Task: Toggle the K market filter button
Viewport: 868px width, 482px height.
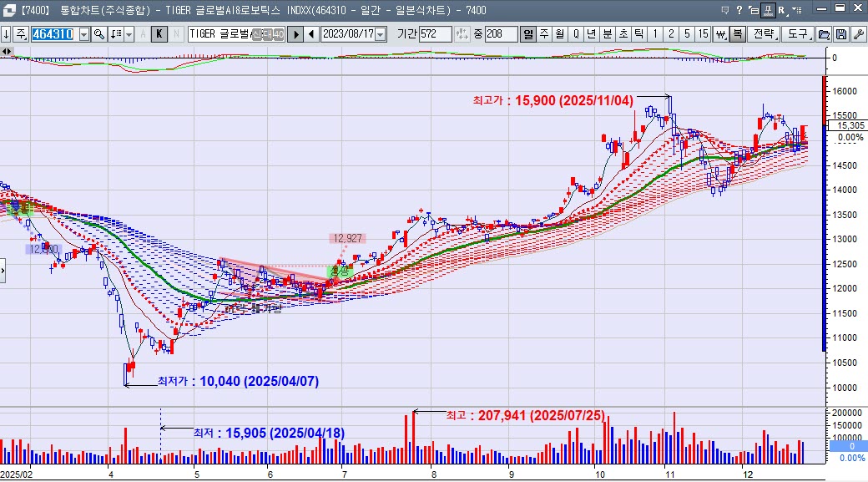Action: (x=159, y=34)
